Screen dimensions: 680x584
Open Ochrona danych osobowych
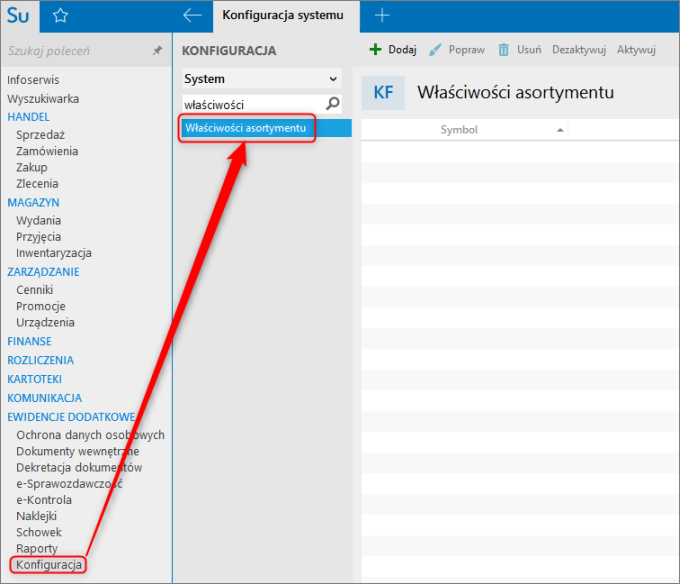click(x=90, y=435)
